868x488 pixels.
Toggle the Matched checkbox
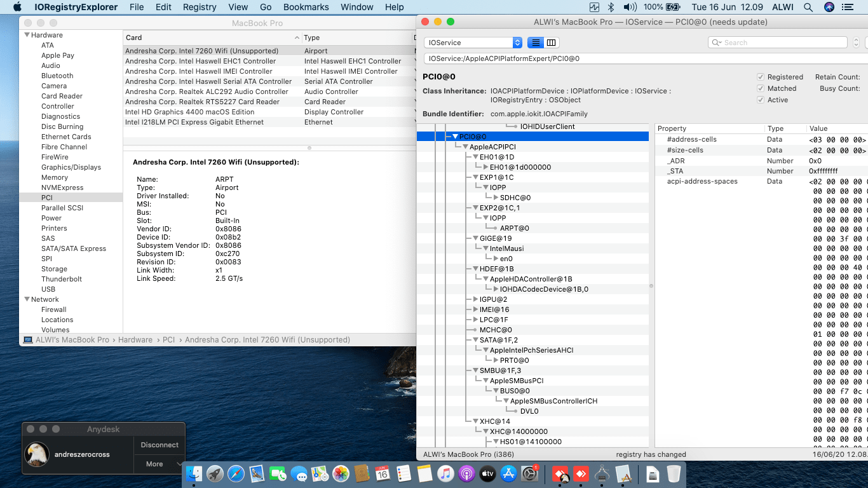pos(761,88)
